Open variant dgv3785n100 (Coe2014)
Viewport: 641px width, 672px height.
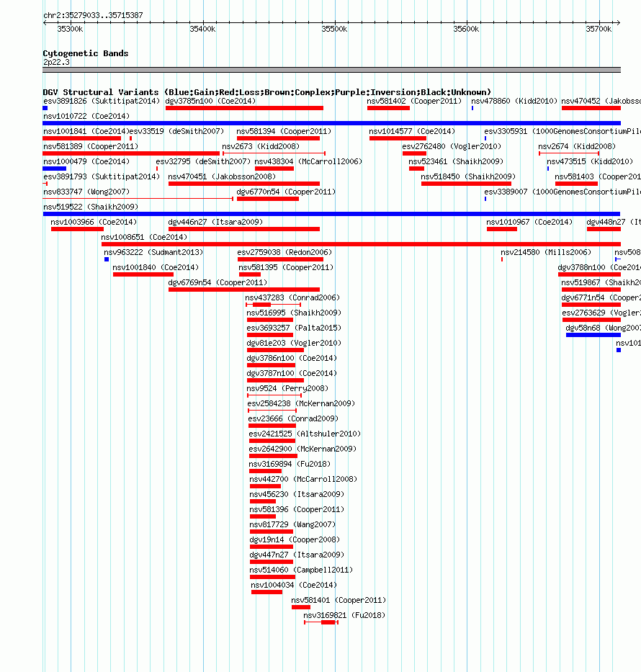click(210, 101)
